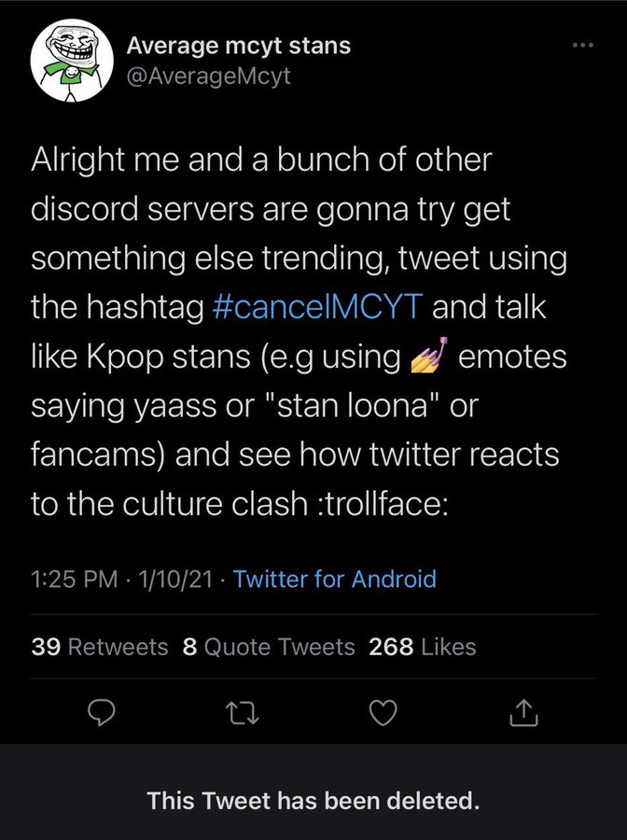
Task: Show the 268 Likes list
Action: pyautogui.click(x=423, y=647)
